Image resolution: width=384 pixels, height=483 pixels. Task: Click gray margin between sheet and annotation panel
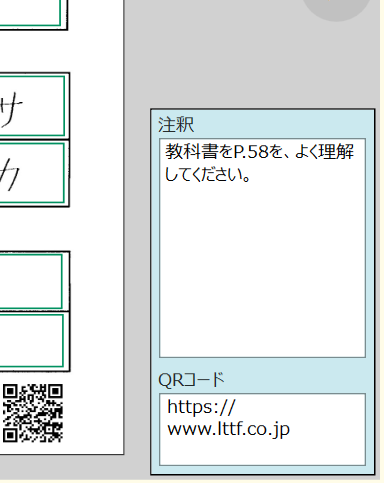click(137, 267)
